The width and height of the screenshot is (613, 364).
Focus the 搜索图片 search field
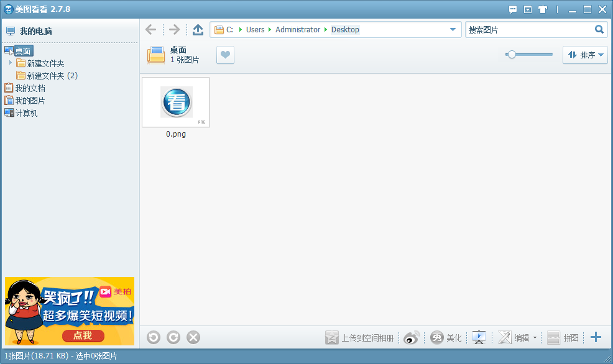coord(530,30)
